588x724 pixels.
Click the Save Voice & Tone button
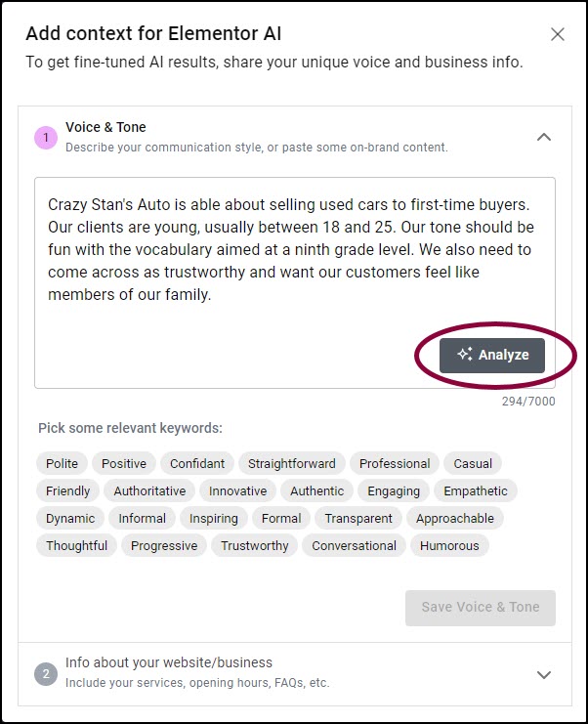point(480,608)
